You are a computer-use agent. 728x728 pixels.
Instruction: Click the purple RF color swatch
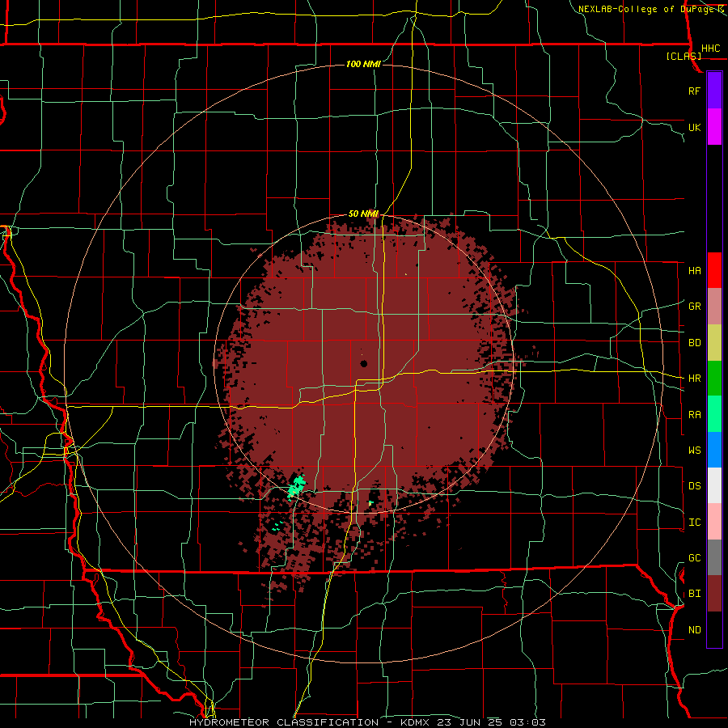(714, 90)
